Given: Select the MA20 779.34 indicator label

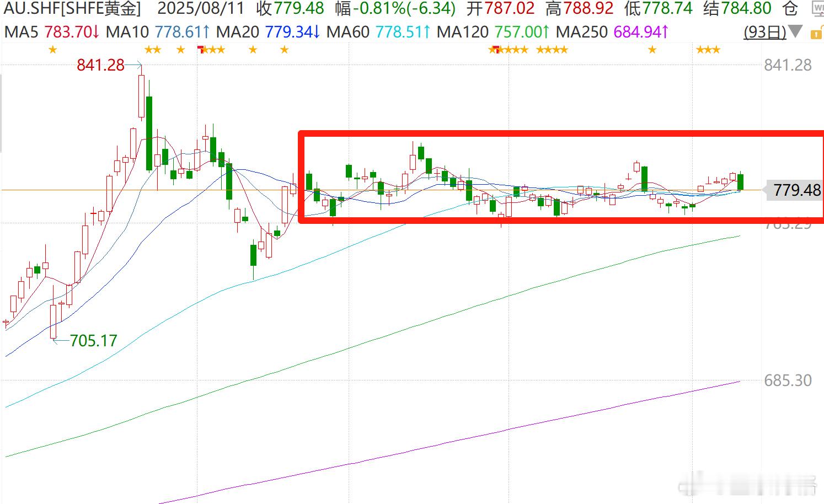Looking at the screenshot, I should (x=268, y=32).
